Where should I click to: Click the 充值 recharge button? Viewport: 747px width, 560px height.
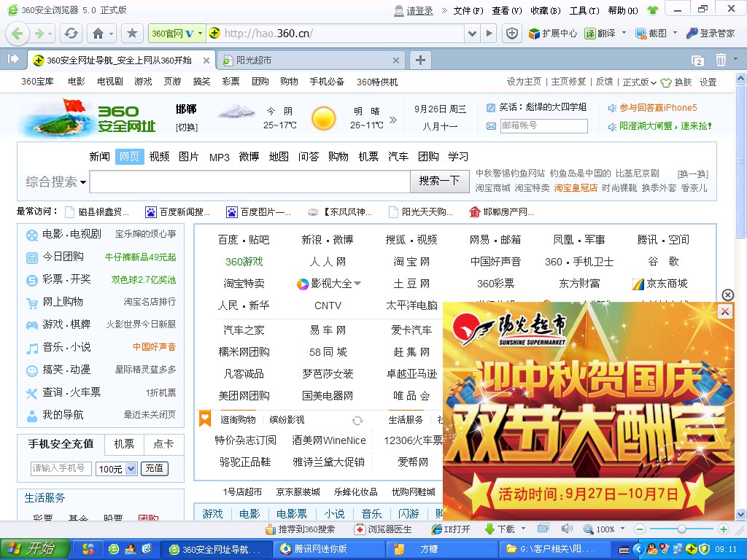155,469
